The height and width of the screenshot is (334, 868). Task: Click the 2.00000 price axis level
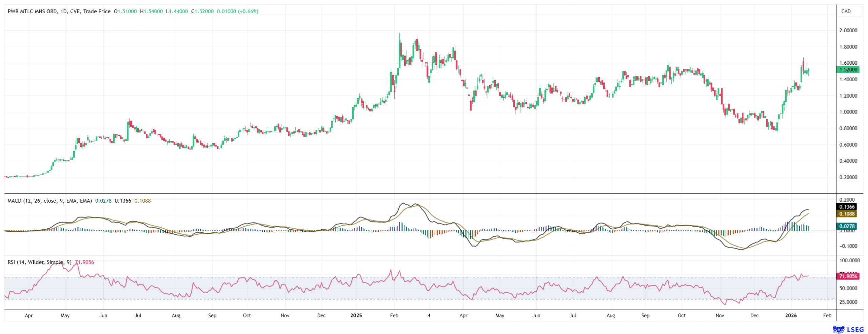[848, 30]
